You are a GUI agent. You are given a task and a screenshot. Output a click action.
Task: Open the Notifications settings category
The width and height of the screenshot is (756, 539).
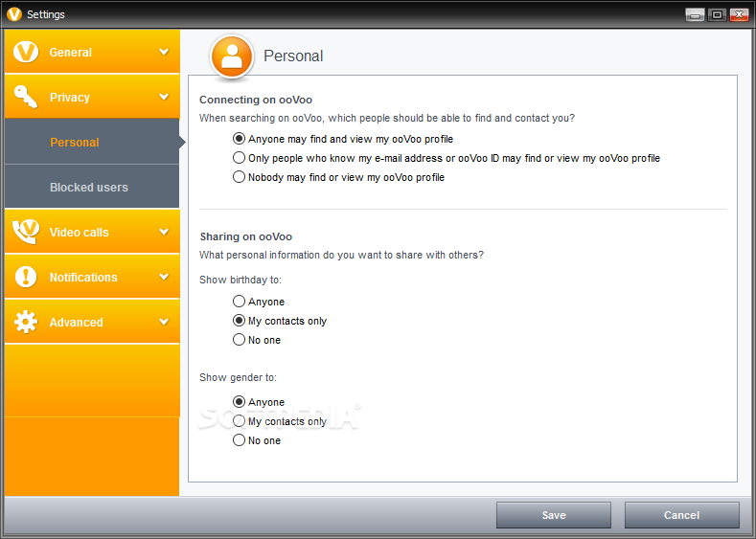[x=92, y=277]
